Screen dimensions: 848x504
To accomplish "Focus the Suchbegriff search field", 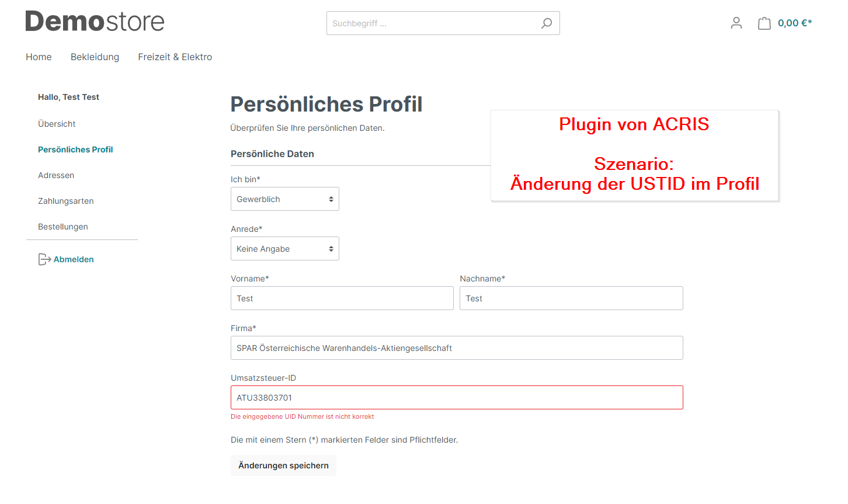I will pyautogui.click(x=432, y=23).
